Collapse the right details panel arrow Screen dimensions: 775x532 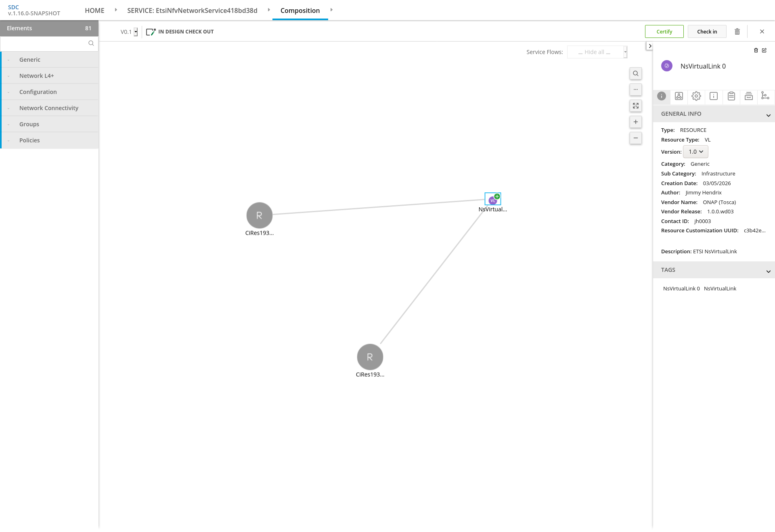pos(649,46)
